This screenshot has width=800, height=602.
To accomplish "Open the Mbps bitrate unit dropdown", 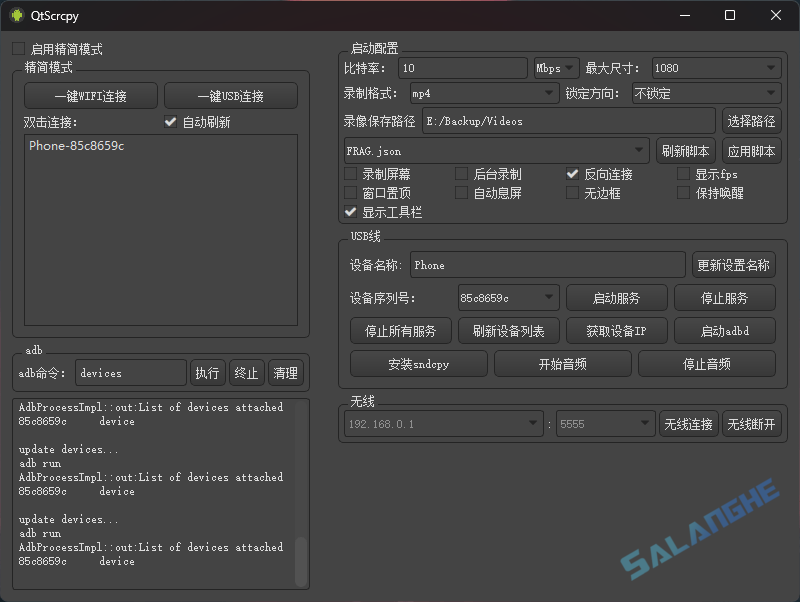I will [554, 68].
